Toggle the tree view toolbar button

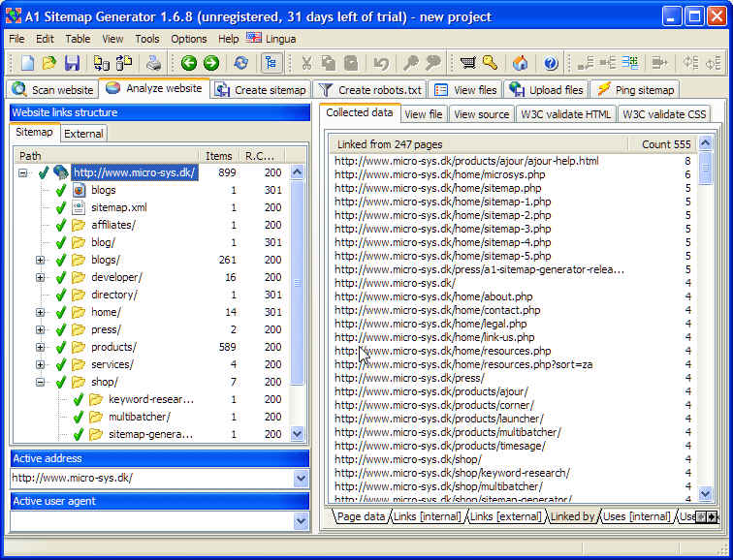tap(271, 63)
